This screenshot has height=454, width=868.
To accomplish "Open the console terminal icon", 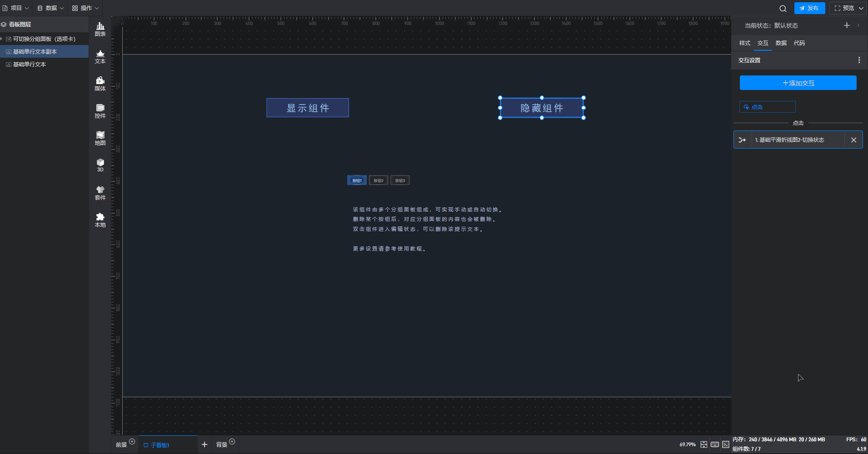I will 726,444.
